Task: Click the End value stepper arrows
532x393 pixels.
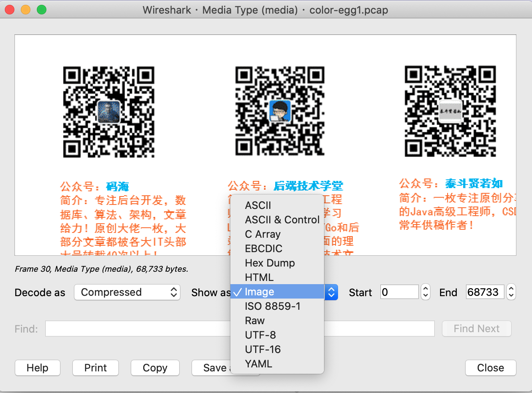Action: click(511, 292)
